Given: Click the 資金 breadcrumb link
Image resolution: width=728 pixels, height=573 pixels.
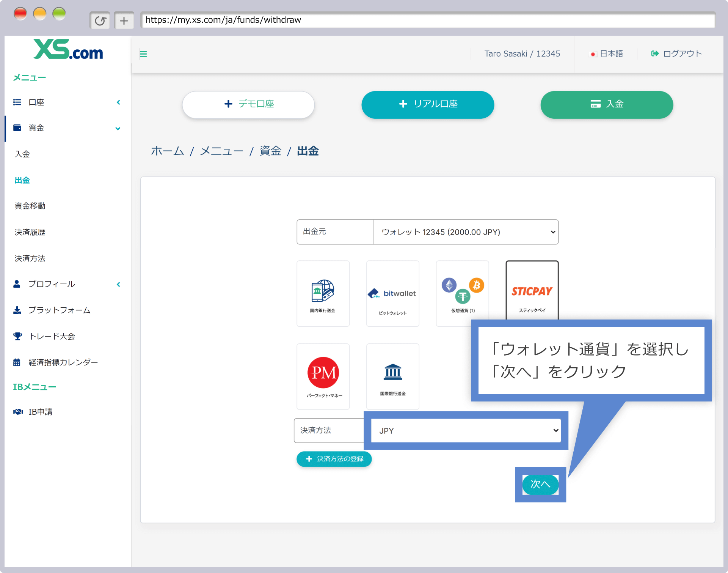Looking at the screenshot, I should 270,151.
